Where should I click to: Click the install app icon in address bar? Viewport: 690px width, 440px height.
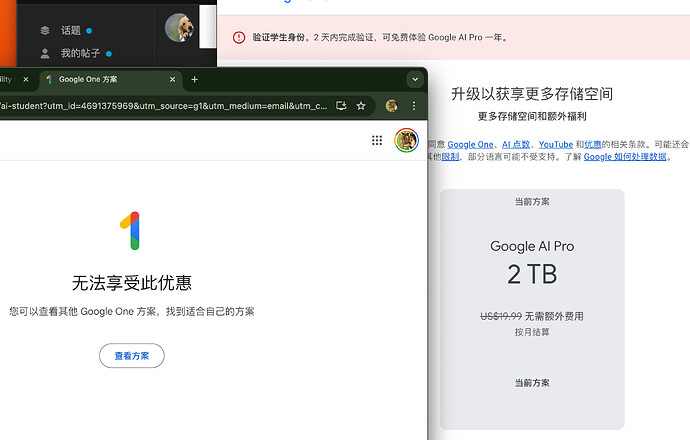(341, 106)
